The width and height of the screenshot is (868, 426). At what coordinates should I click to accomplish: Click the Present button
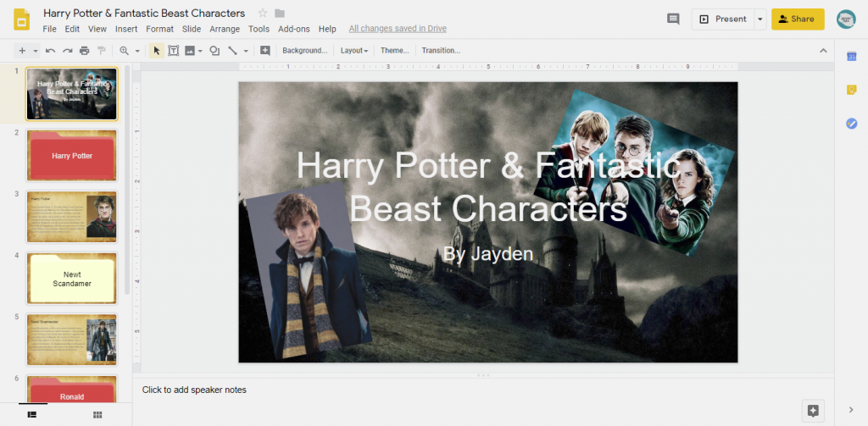pyautogui.click(x=722, y=19)
